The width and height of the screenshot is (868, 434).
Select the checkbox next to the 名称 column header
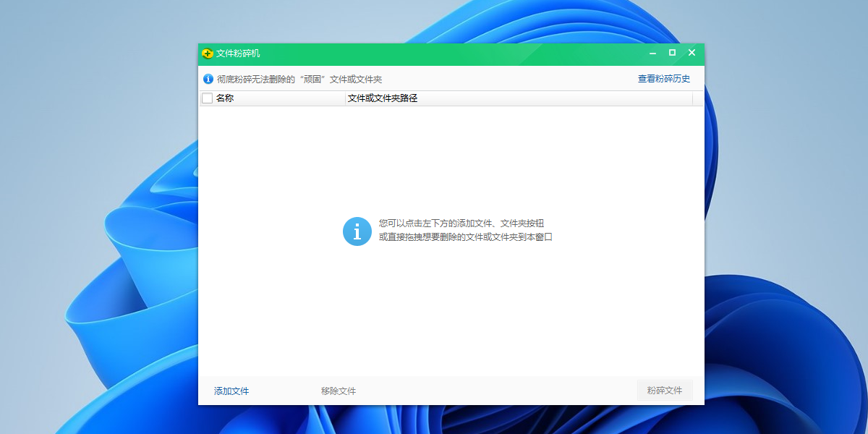pyautogui.click(x=206, y=97)
